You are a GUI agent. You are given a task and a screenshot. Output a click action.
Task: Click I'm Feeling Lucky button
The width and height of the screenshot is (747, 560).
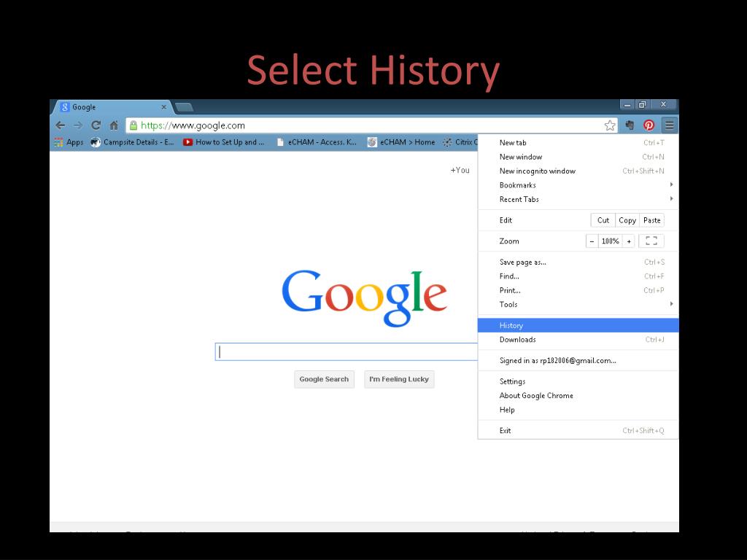point(399,379)
